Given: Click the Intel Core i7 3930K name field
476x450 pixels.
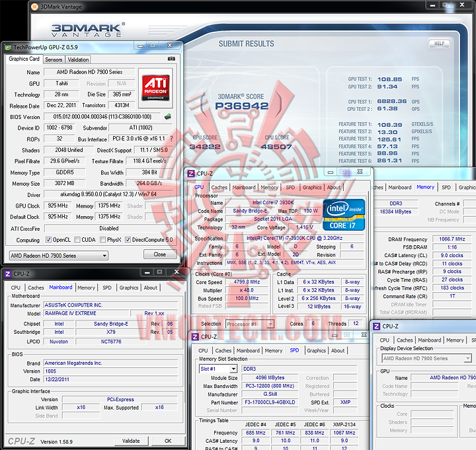Looking at the screenshot, I should click(x=273, y=202).
